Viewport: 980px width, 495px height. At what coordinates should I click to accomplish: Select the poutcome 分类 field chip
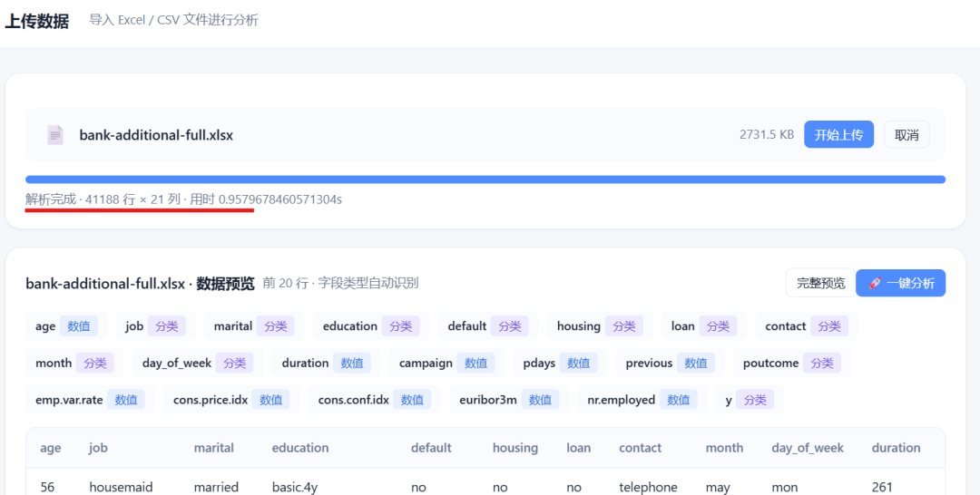click(792, 363)
